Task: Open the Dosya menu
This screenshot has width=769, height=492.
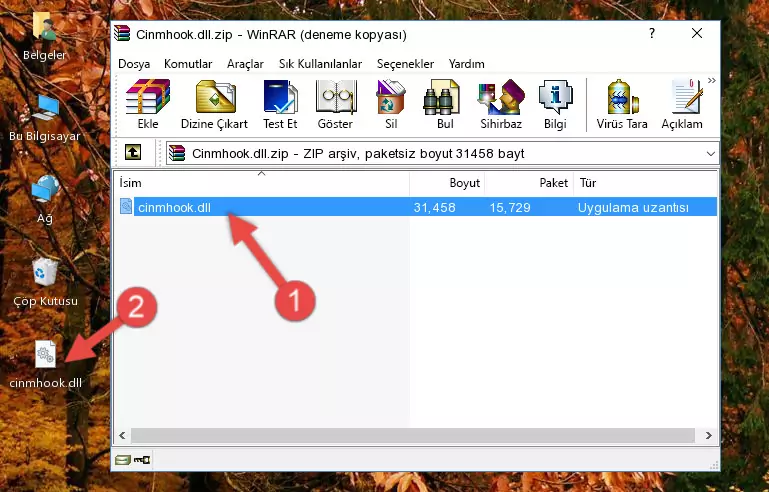Action: [134, 64]
